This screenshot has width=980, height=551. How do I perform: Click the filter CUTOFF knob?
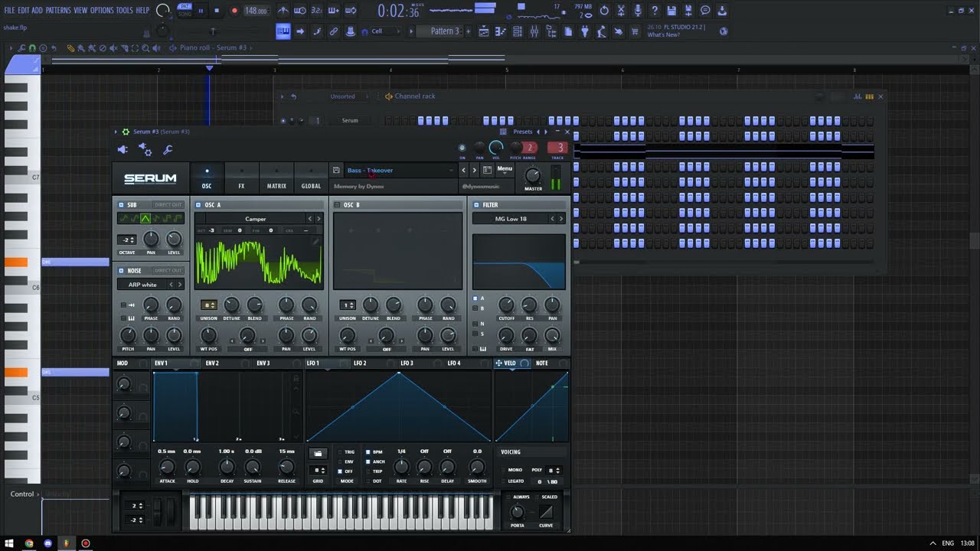pyautogui.click(x=506, y=305)
